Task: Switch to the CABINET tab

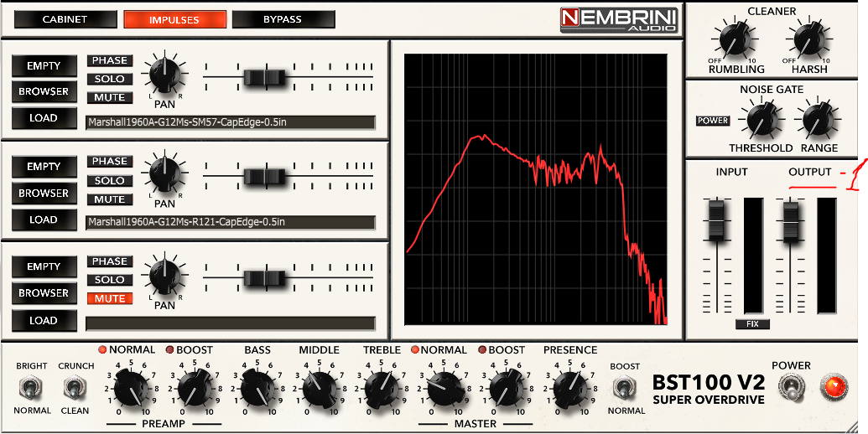Action: tap(65, 19)
